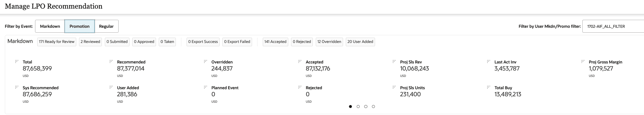
Task: Click the 20 User Added chip
Action: 360,42
